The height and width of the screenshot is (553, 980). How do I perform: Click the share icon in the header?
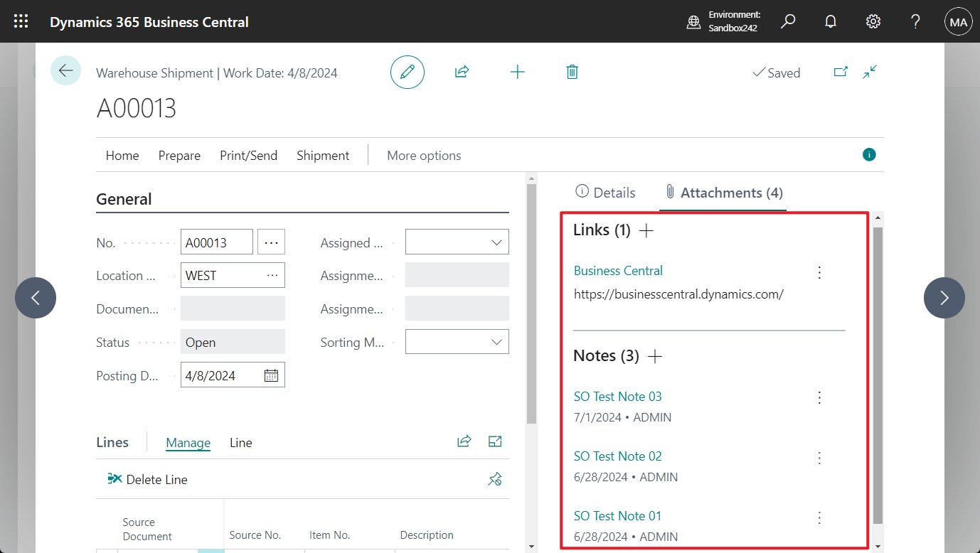pos(462,72)
